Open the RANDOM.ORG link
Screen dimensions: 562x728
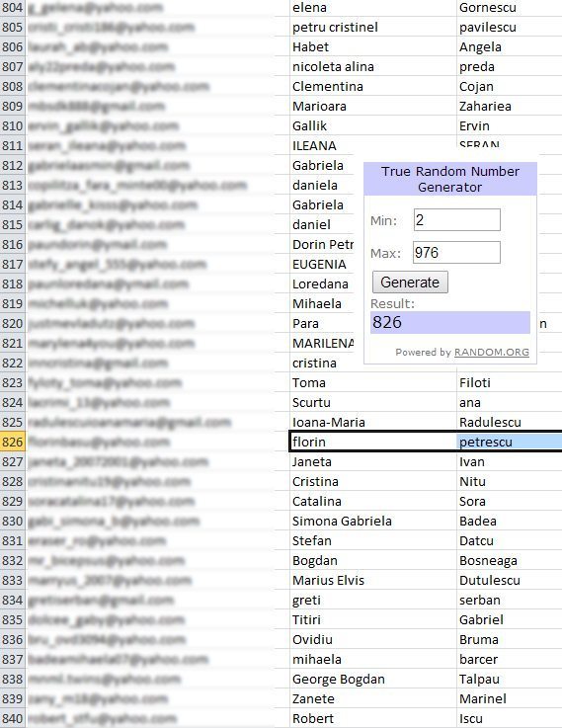click(492, 352)
